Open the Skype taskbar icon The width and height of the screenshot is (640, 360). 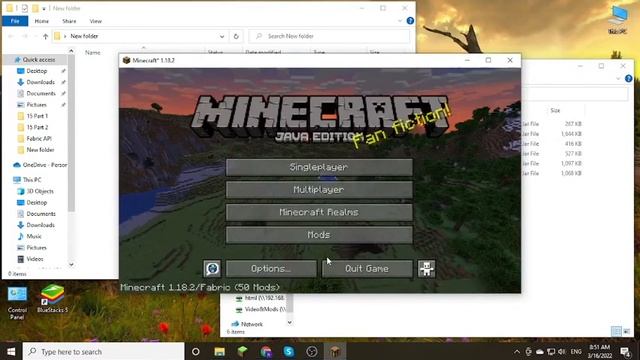click(289, 351)
